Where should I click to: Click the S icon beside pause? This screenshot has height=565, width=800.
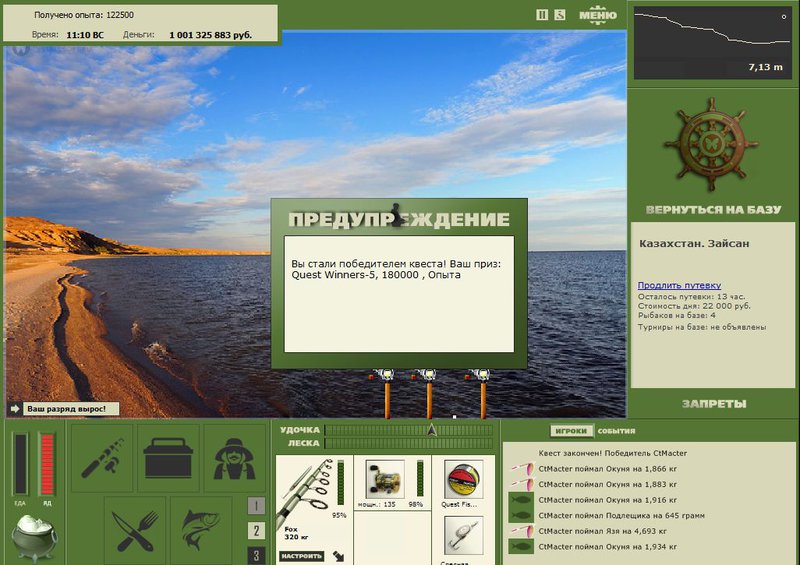coord(560,15)
